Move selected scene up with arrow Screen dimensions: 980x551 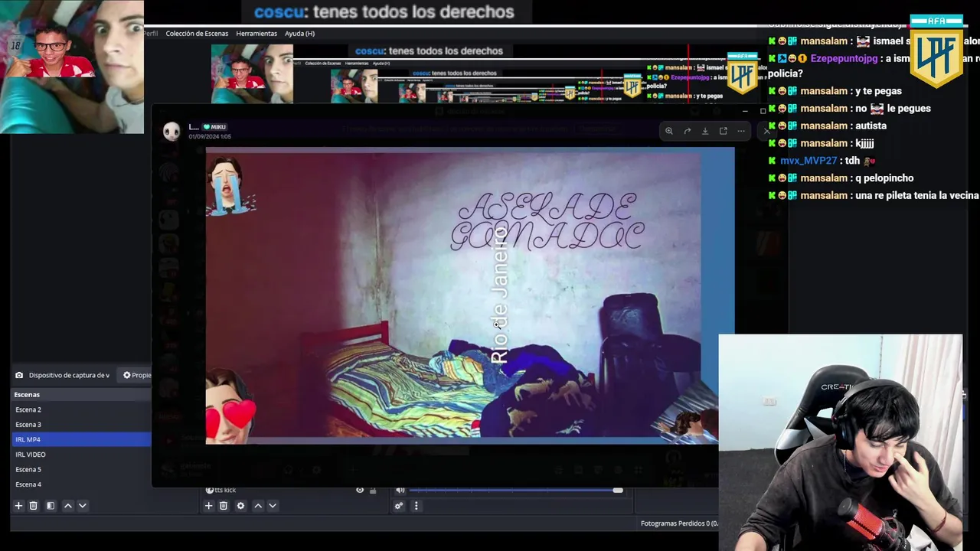[x=67, y=506]
